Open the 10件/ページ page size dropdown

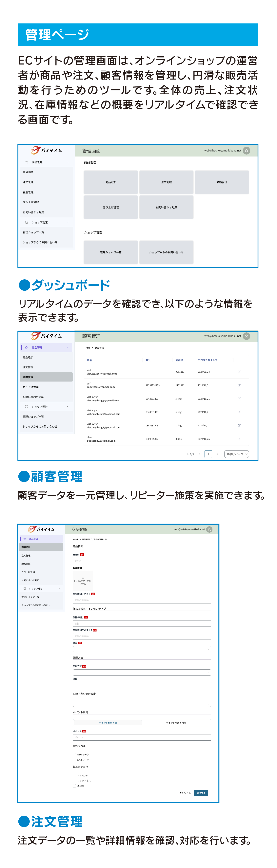pyautogui.click(x=237, y=454)
